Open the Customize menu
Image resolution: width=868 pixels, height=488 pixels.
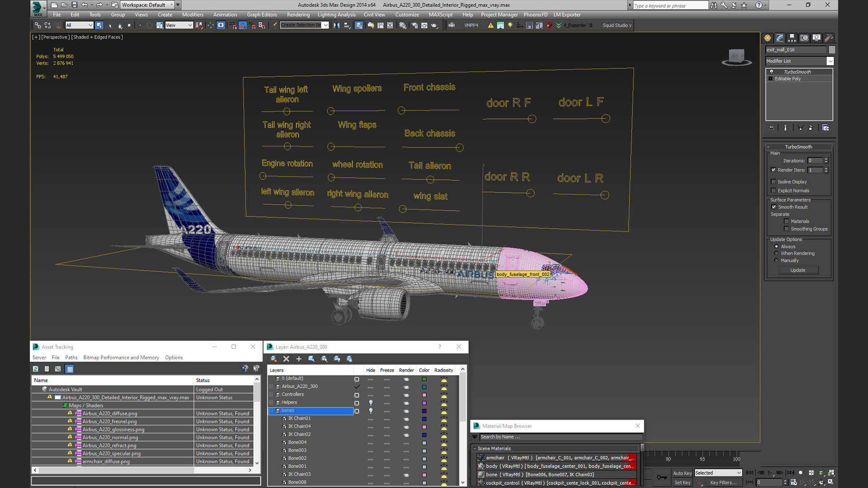point(407,15)
